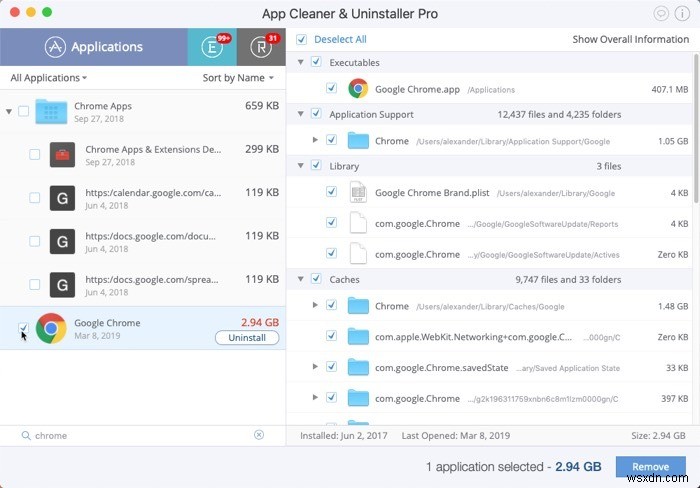Image resolution: width=700 pixels, height=488 pixels.
Task: Click the com.google.Chrome Reports file icon
Action: (358, 223)
